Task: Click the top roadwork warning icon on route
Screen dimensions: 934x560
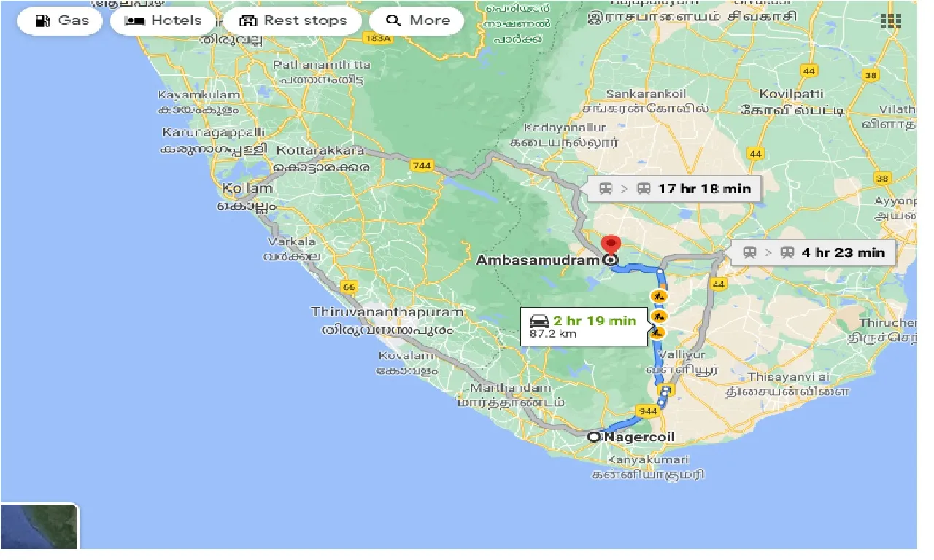Action: pyautogui.click(x=659, y=296)
